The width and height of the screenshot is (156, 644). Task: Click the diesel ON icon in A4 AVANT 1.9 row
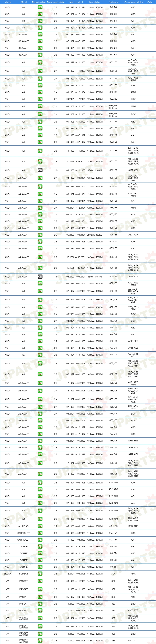[40, 276]
